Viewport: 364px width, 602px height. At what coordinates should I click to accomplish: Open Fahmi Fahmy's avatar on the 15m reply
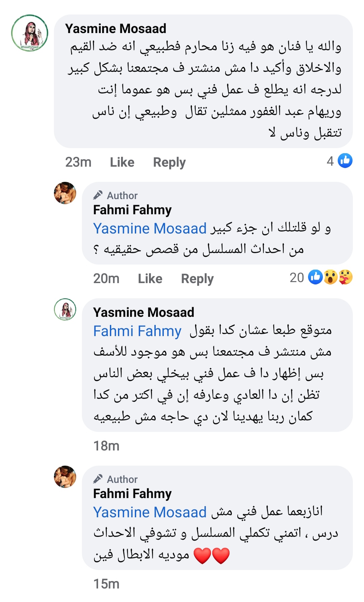[65, 477]
